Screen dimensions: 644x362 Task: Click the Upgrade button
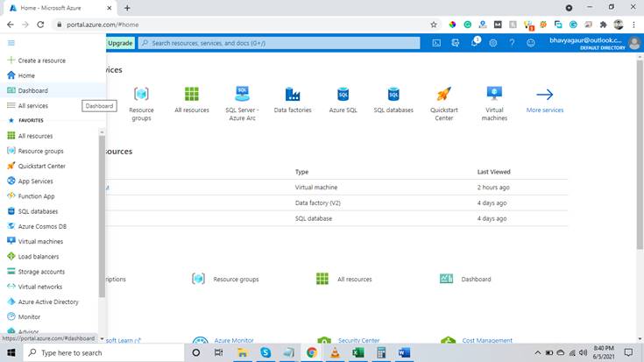click(120, 43)
